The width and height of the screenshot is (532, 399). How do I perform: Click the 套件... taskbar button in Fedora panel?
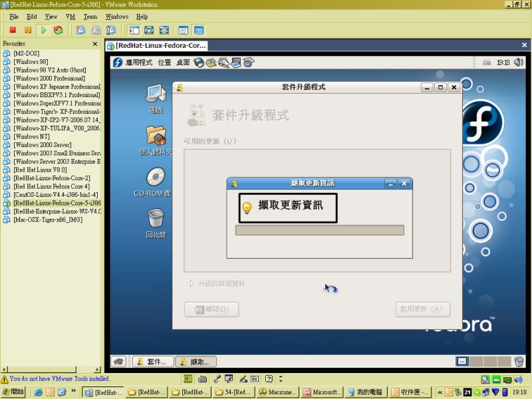pyautogui.click(x=153, y=362)
